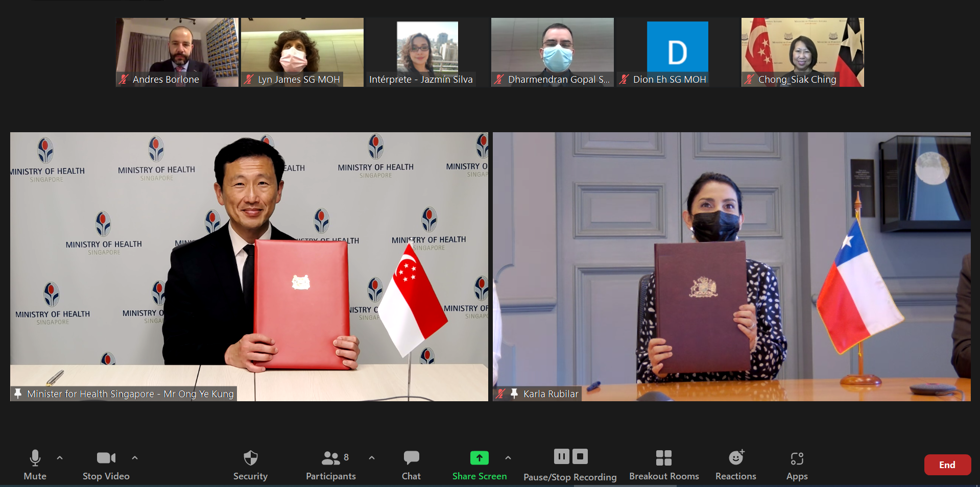
Task: Click the pin icon on Karla Rubilar's video
Action: (x=514, y=394)
